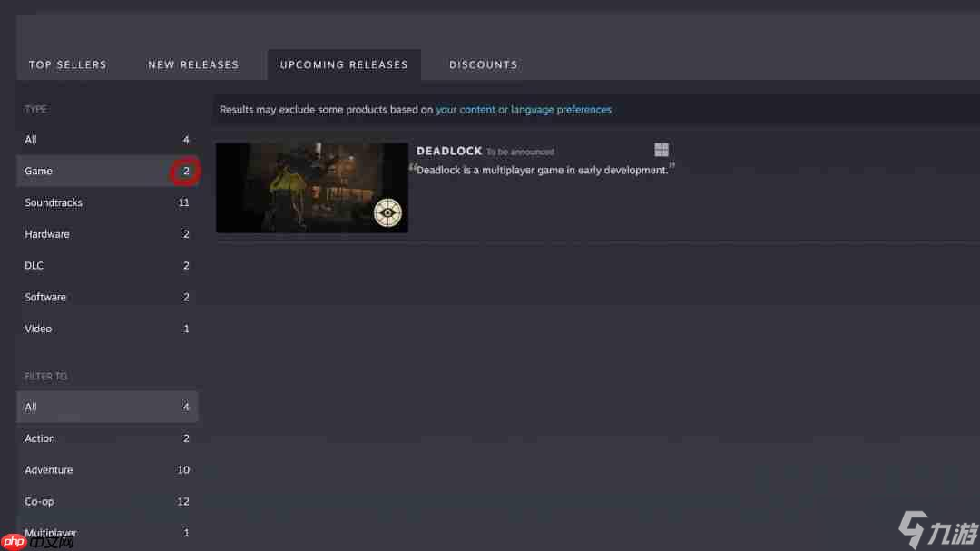
Task: Click the DEADLOCK game title
Action: pyautogui.click(x=449, y=151)
